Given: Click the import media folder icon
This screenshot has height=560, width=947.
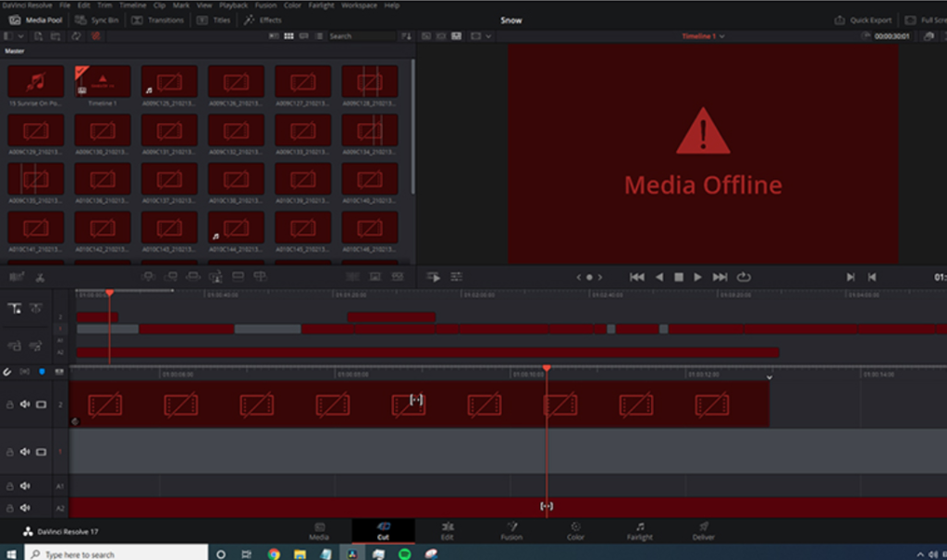Looking at the screenshot, I should click(55, 36).
